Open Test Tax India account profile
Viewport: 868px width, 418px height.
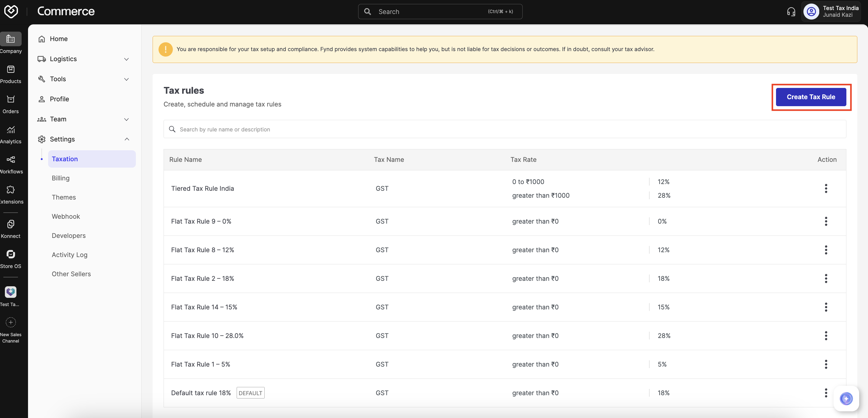831,12
